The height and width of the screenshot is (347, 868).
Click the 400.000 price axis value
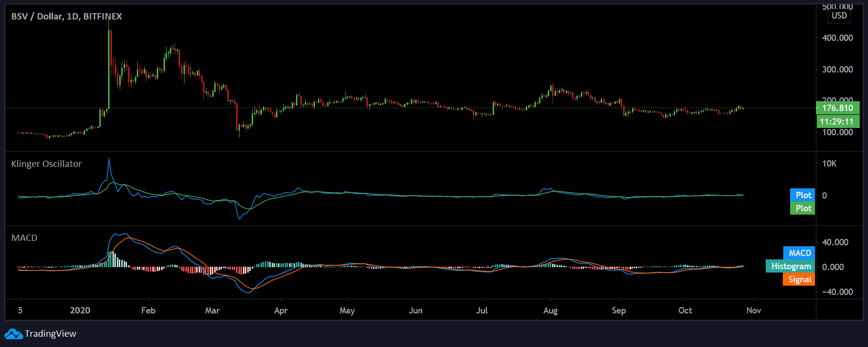(x=837, y=38)
